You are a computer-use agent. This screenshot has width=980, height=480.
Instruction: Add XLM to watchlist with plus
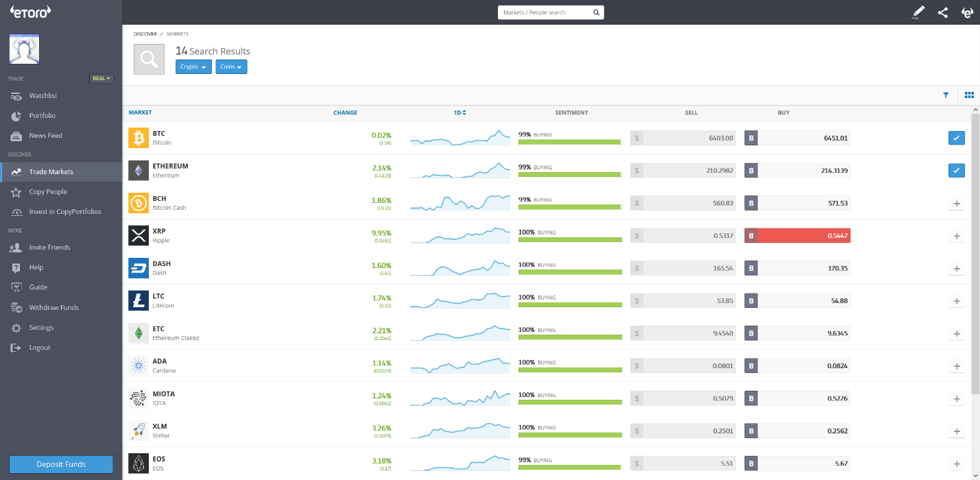[x=957, y=431]
